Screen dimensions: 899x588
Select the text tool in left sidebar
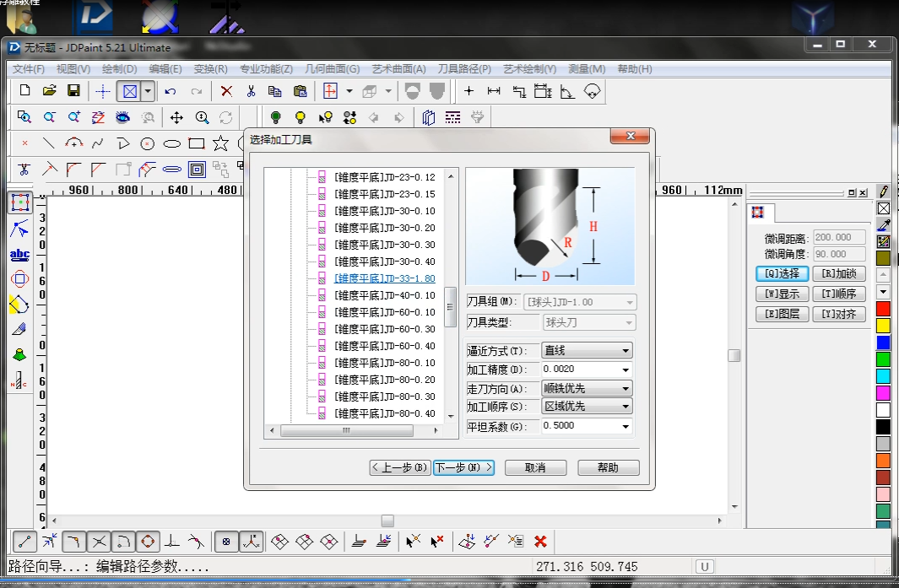19,254
